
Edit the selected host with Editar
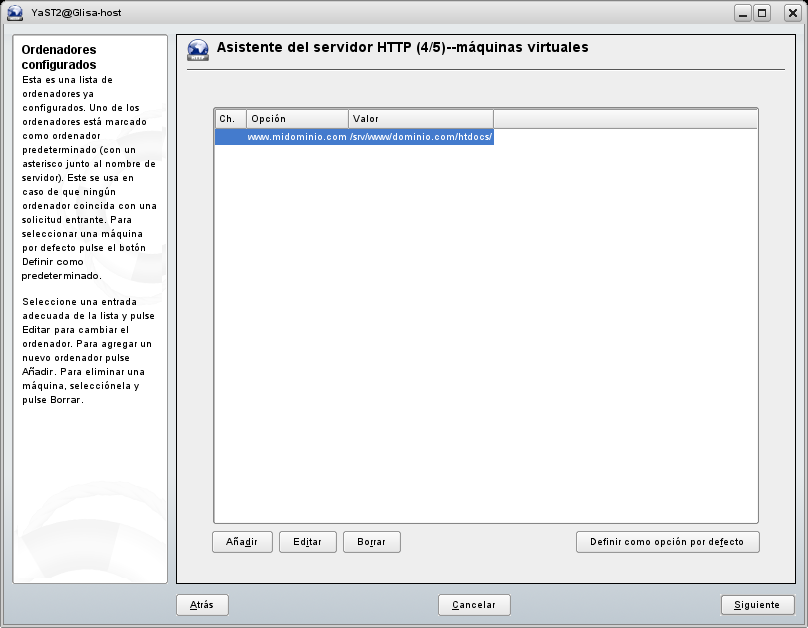pos(307,542)
